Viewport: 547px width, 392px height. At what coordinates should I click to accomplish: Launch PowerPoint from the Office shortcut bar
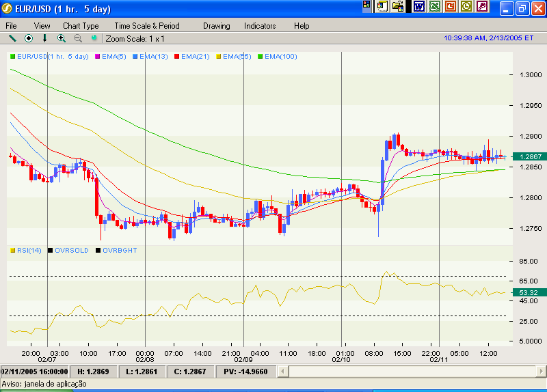(x=451, y=7)
